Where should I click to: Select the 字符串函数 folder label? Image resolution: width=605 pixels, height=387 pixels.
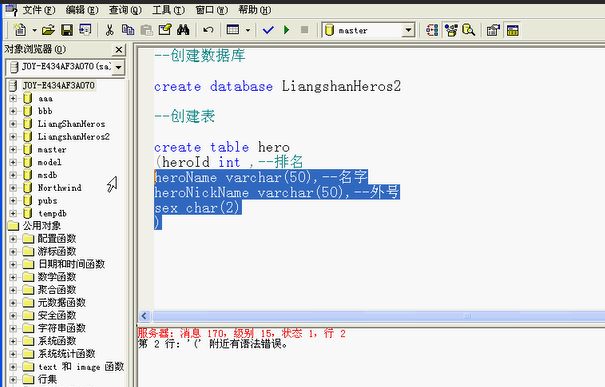[x=62, y=328]
